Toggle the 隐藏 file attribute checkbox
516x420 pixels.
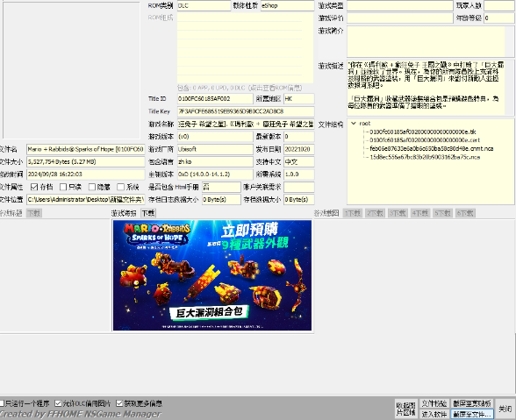click(x=92, y=187)
